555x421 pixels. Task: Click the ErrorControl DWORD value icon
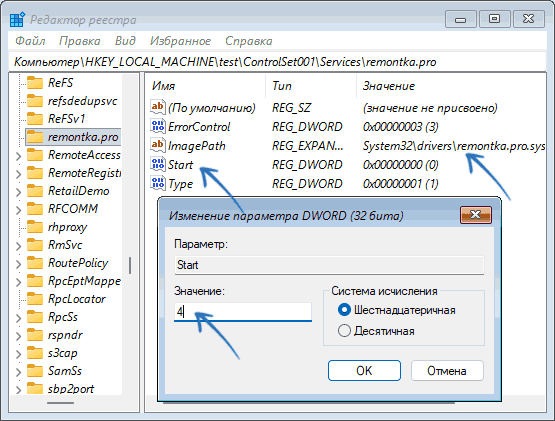click(x=158, y=126)
